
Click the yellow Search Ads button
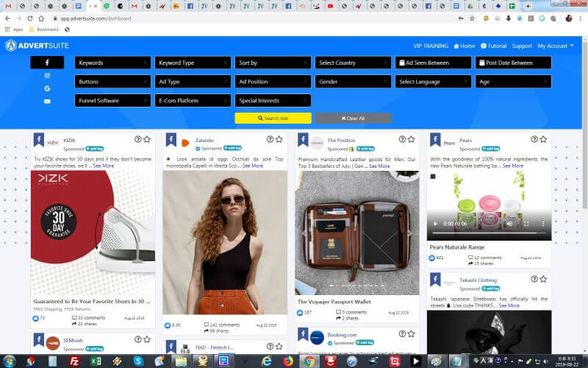[273, 118]
